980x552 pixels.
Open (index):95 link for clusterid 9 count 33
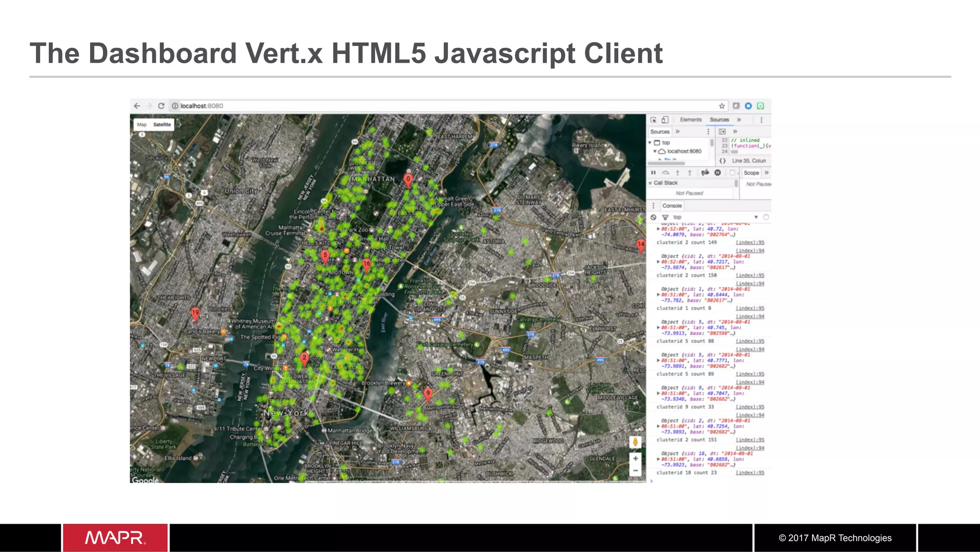(x=750, y=407)
